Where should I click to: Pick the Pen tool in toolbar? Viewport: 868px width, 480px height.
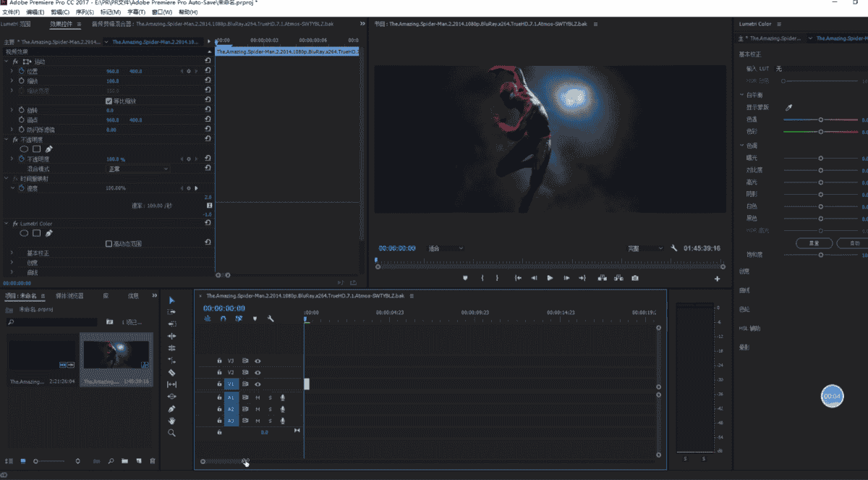coord(171,409)
